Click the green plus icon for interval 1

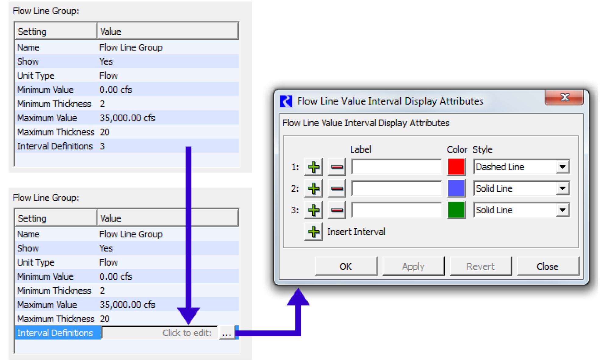pos(313,167)
